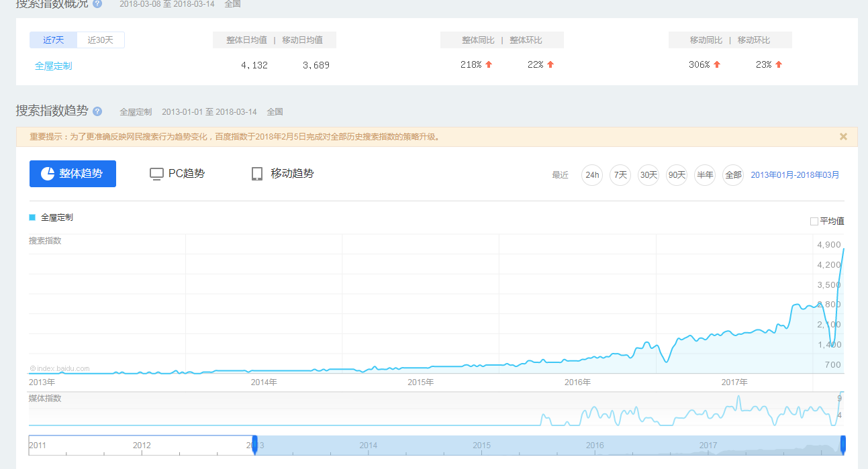The width and height of the screenshot is (868, 469).
Task: Click the PC趋势 monitor icon
Action: 156,174
